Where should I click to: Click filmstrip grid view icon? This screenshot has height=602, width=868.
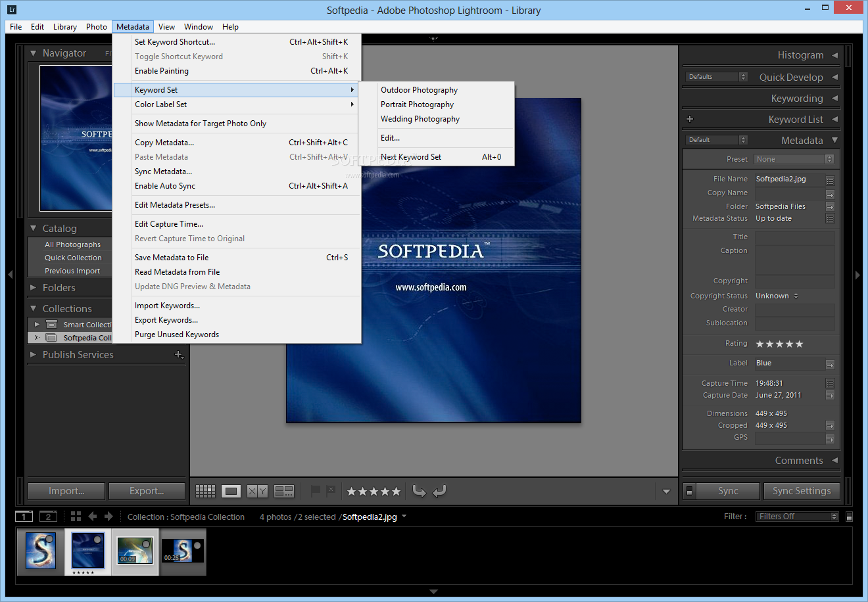point(76,517)
